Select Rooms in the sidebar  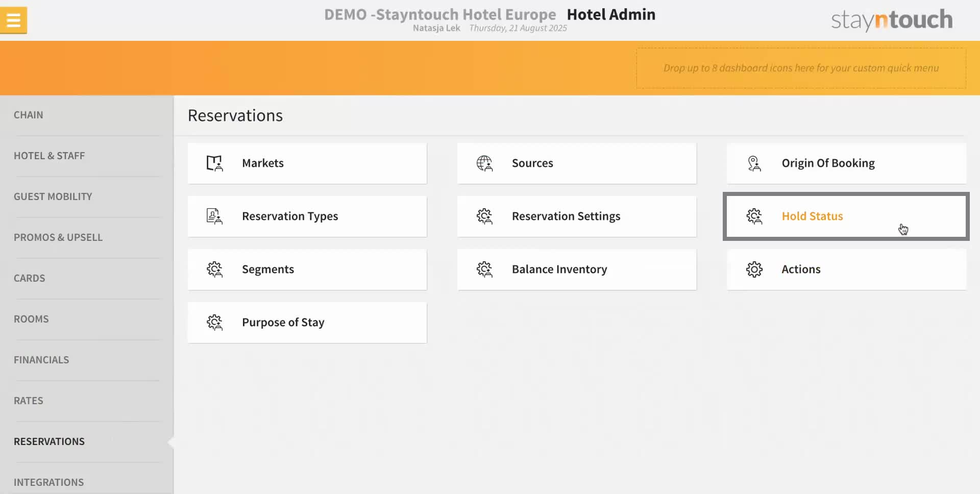coord(87,319)
